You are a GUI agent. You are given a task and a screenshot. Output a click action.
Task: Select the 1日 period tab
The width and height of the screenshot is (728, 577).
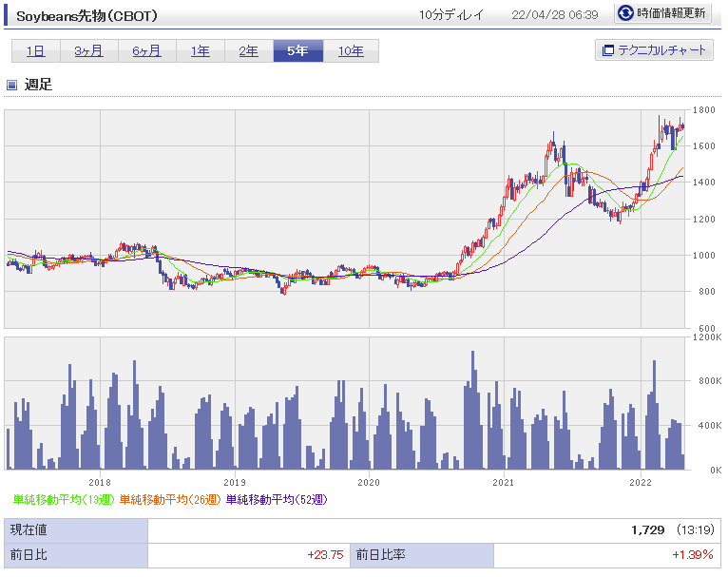tap(36, 50)
